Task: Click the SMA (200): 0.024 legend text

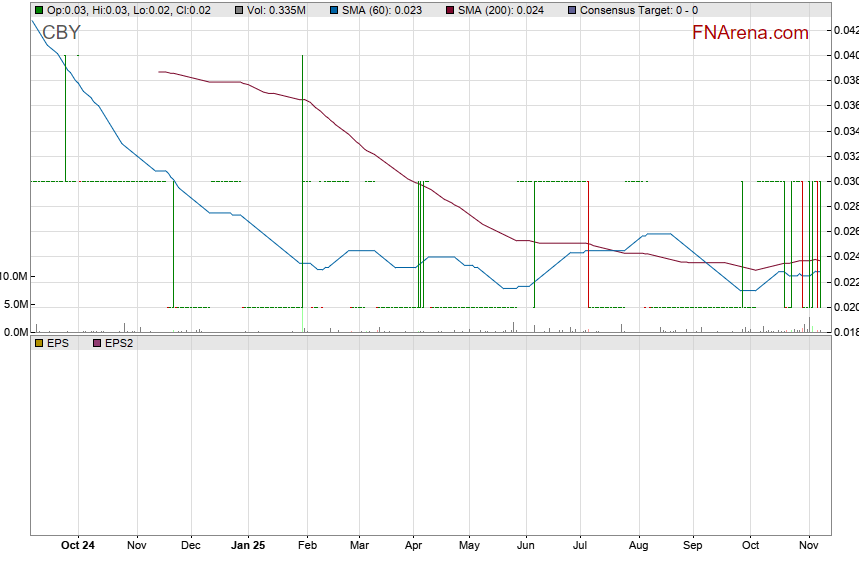Action: point(496,10)
